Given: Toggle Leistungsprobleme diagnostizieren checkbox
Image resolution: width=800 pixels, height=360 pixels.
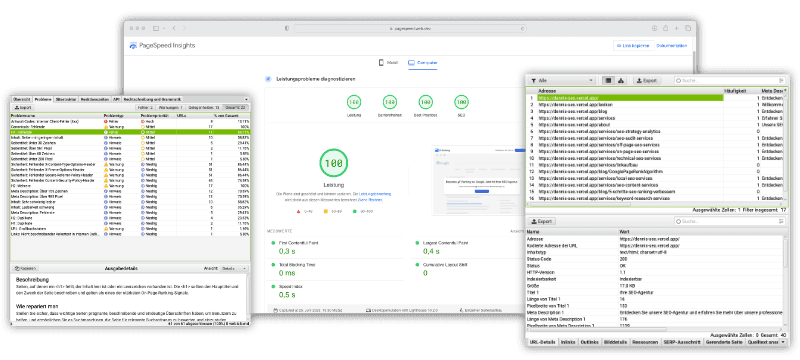Looking at the screenshot, I should 268,79.
